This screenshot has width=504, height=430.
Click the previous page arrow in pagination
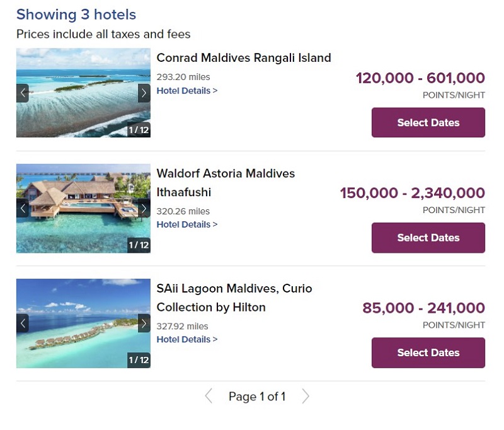click(209, 396)
